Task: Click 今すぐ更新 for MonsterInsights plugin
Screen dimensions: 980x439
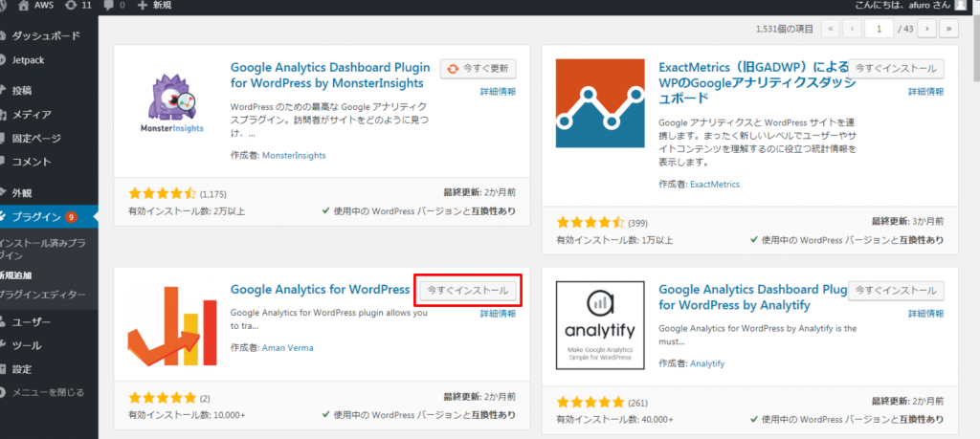Action: pos(479,68)
